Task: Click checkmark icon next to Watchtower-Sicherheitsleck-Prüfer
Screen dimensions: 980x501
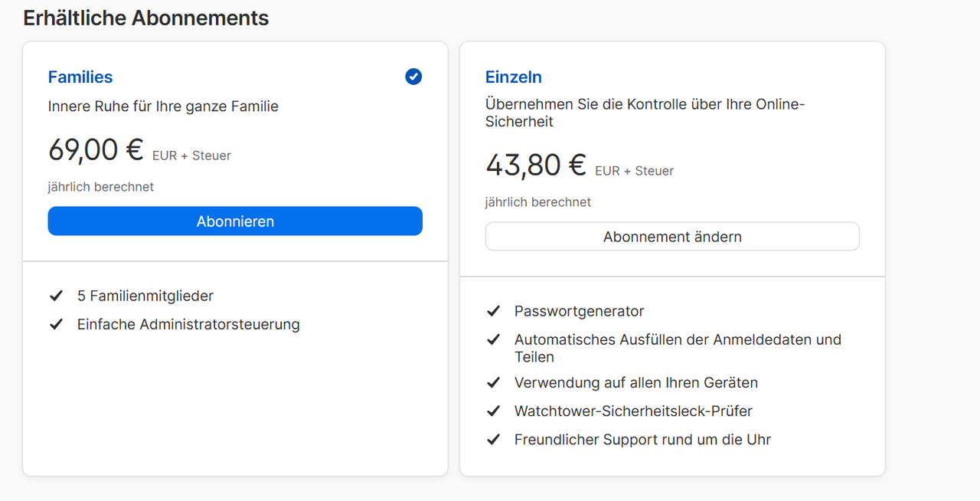Action: click(493, 411)
